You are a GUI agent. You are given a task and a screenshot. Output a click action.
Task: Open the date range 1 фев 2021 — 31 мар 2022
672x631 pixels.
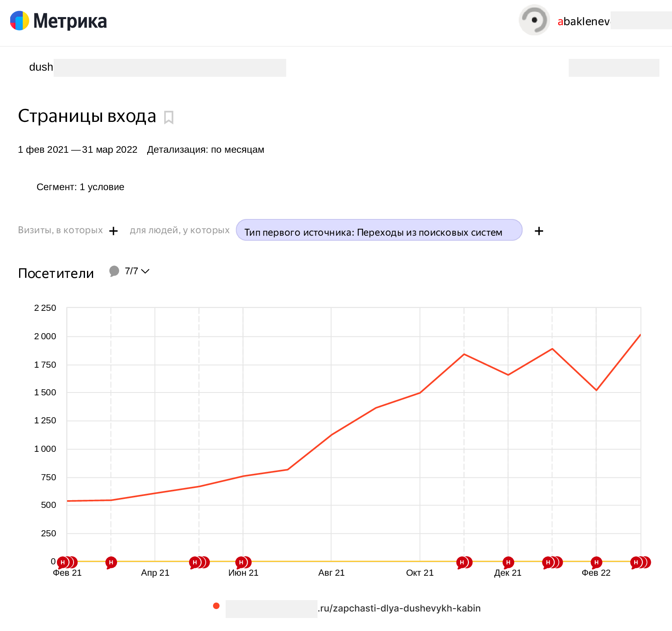[77, 150]
